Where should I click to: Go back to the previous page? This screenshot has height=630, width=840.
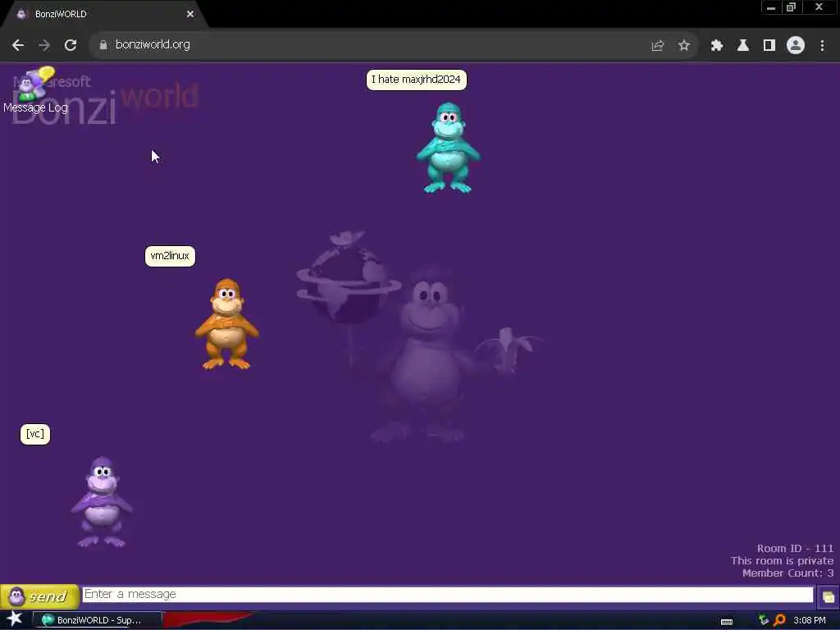pos(18,45)
